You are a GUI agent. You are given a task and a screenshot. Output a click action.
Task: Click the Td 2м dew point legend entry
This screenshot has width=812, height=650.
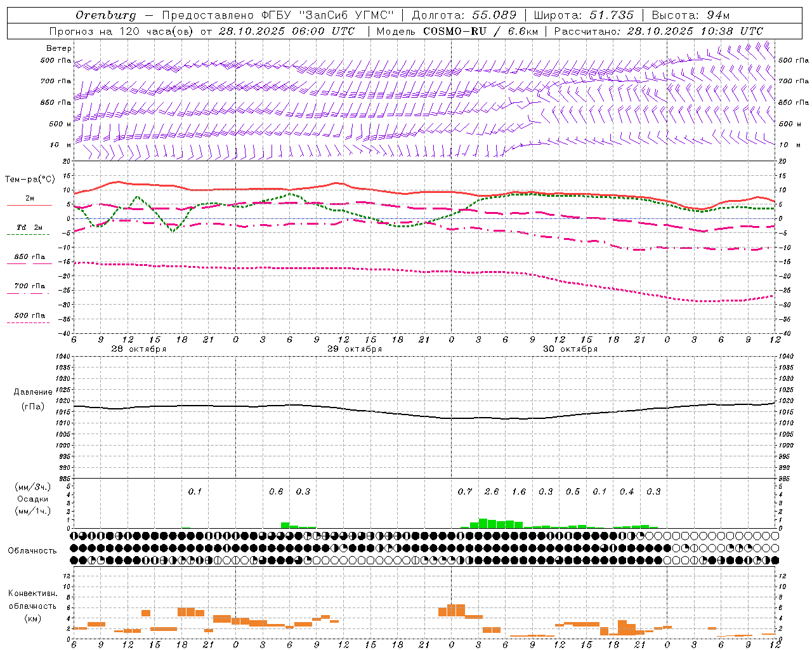30,227
